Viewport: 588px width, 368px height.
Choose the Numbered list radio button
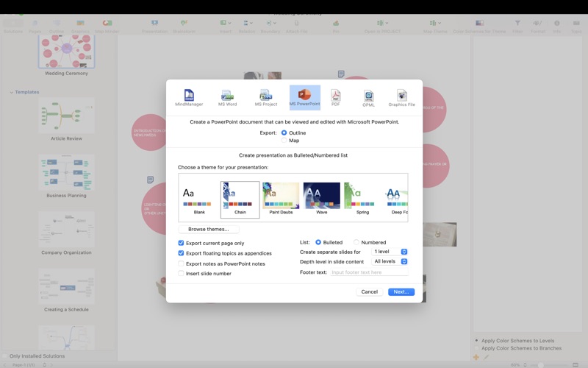coord(356,242)
